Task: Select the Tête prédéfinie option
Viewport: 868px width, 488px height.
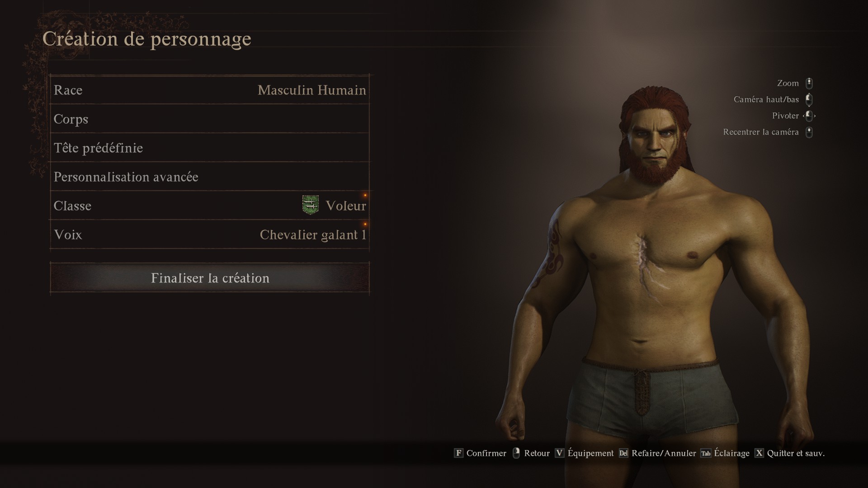Action: (210, 148)
